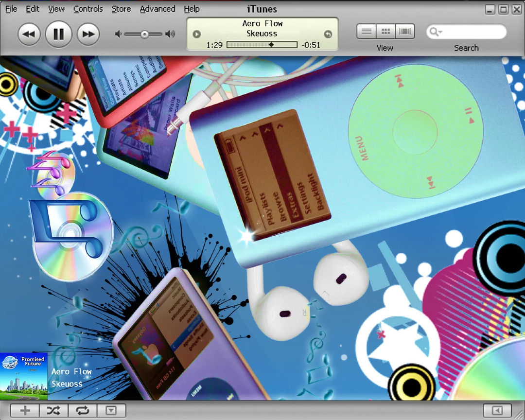Switch to Cover Flow view
Image resolution: width=525 pixels, height=420 pixels.
click(404, 31)
